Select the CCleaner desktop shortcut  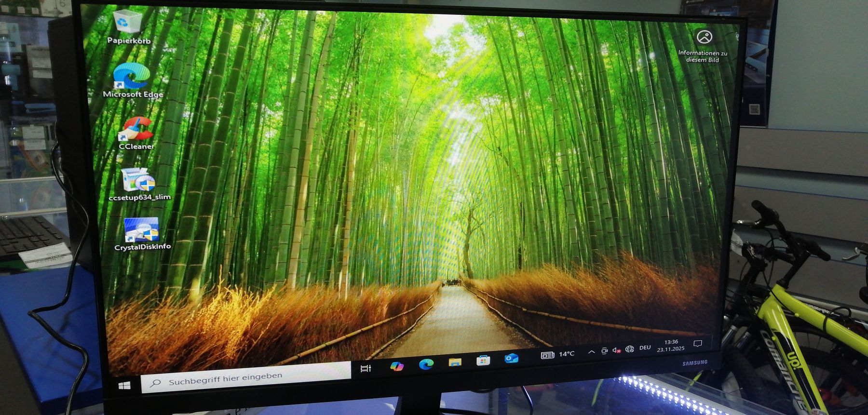(136, 129)
